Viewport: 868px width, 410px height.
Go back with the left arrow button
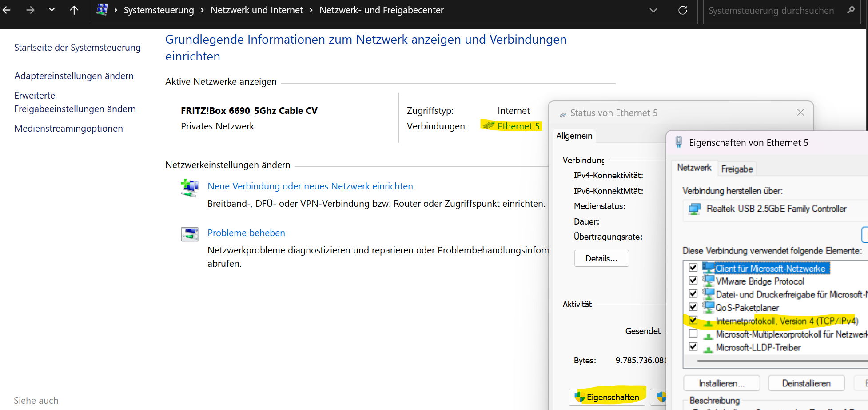(7, 10)
